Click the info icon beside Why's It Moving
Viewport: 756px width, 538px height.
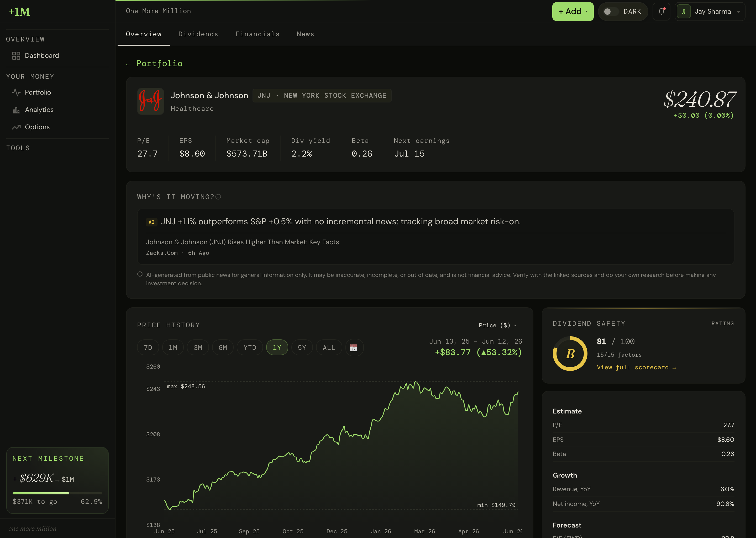pos(218,197)
